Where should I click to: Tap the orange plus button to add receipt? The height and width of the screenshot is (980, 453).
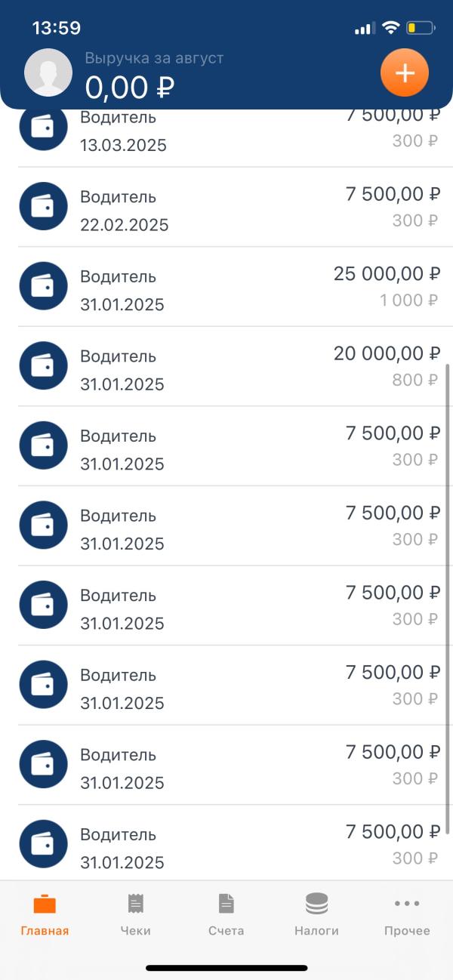(x=405, y=73)
